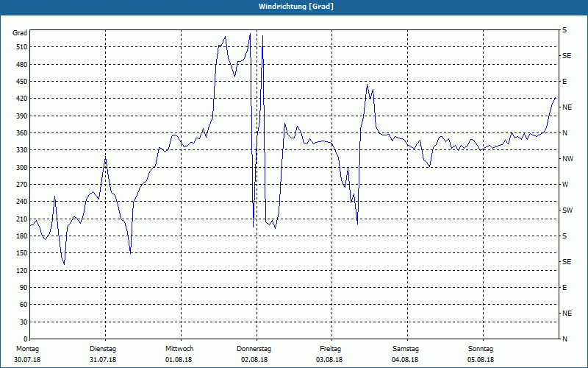Click the "N" compass label level with 360
Image resolution: width=588 pixels, height=368 pixels.
pos(565,133)
